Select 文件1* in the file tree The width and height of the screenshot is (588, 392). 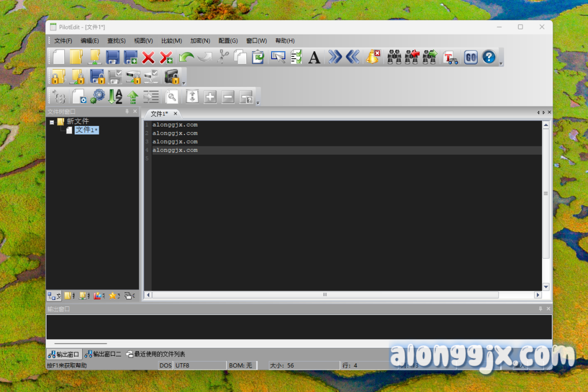pyautogui.click(x=87, y=130)
